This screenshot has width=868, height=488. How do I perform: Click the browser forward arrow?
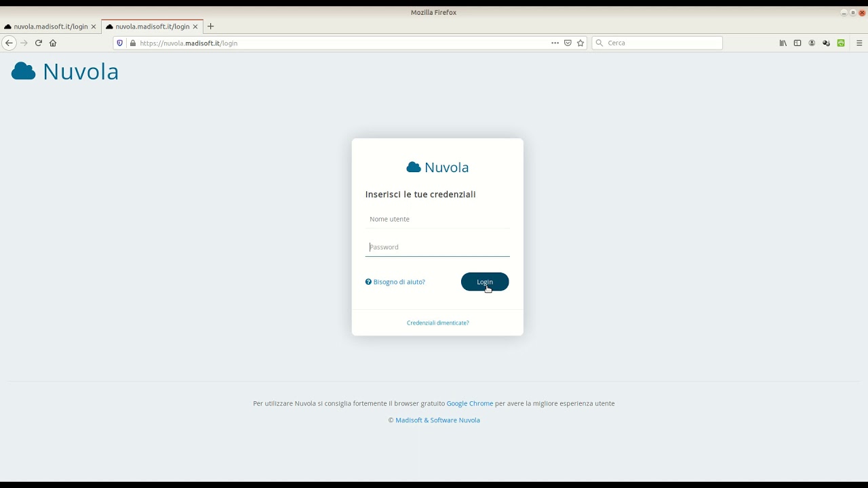coord(24,43)
